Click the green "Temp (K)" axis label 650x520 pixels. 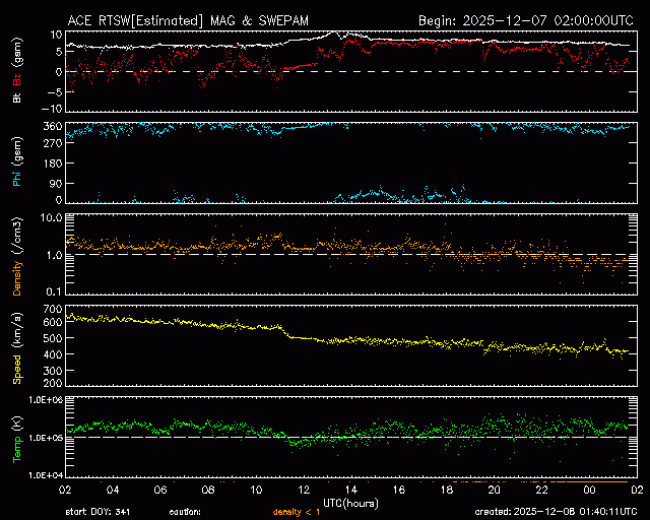click(17, 439)
